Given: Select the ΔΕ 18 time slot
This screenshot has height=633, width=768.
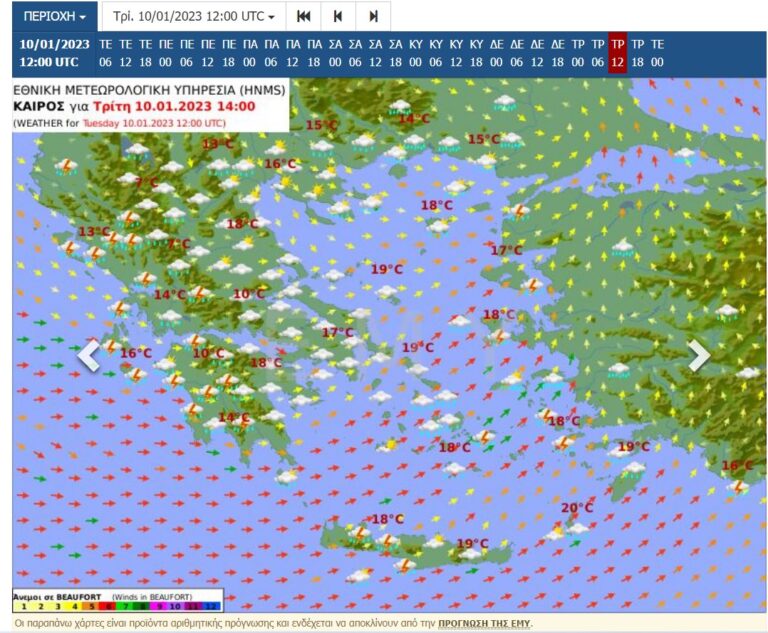Looking at the screenshot, I should 557,52.
